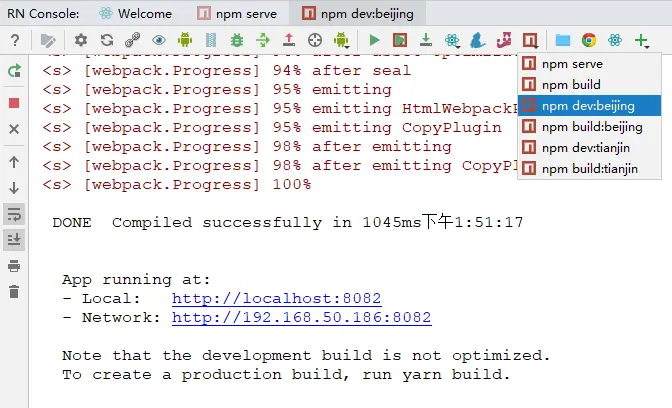Rerun the process using green arrow icon
The width and height of the screenshot is (672, 408).
[x=14, y=72]
